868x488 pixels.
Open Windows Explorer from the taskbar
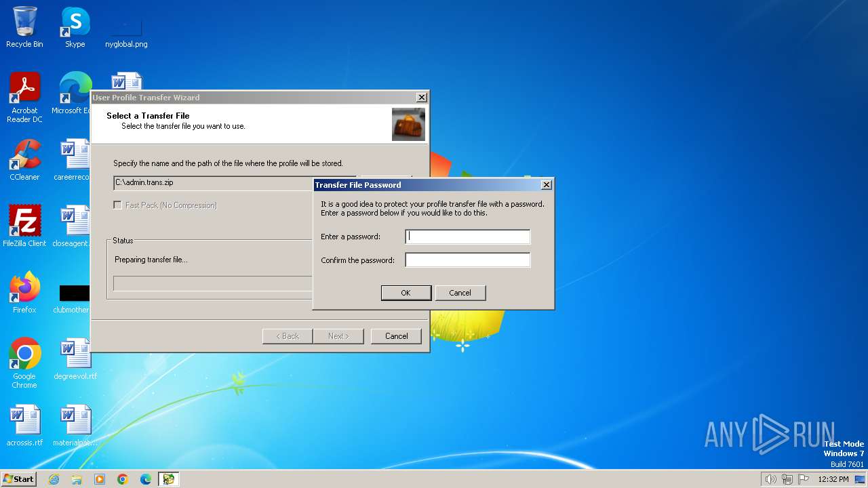click(x=77, y=479)
